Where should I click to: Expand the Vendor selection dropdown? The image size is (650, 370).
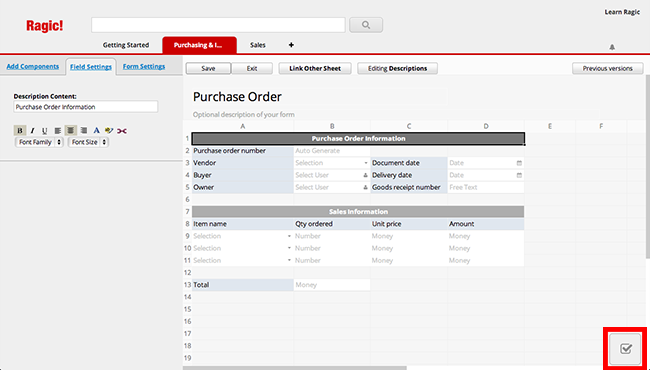(x=366, y=163)
